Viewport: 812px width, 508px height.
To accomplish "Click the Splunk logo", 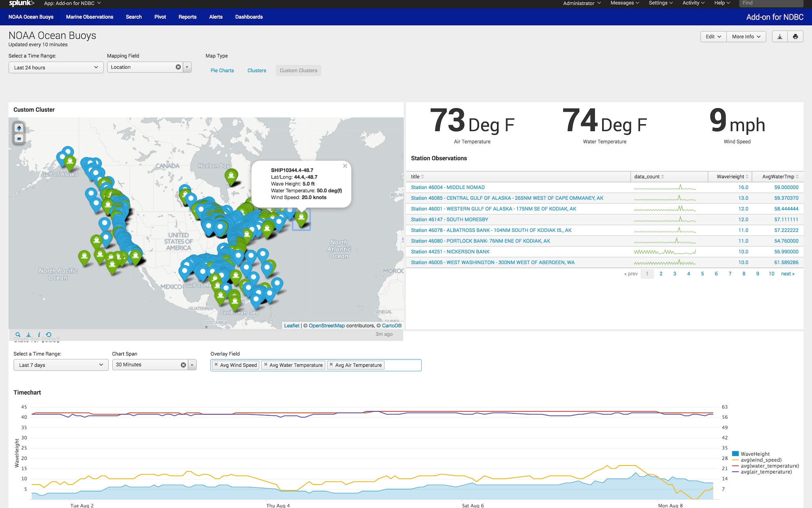I will pos(21,3).
